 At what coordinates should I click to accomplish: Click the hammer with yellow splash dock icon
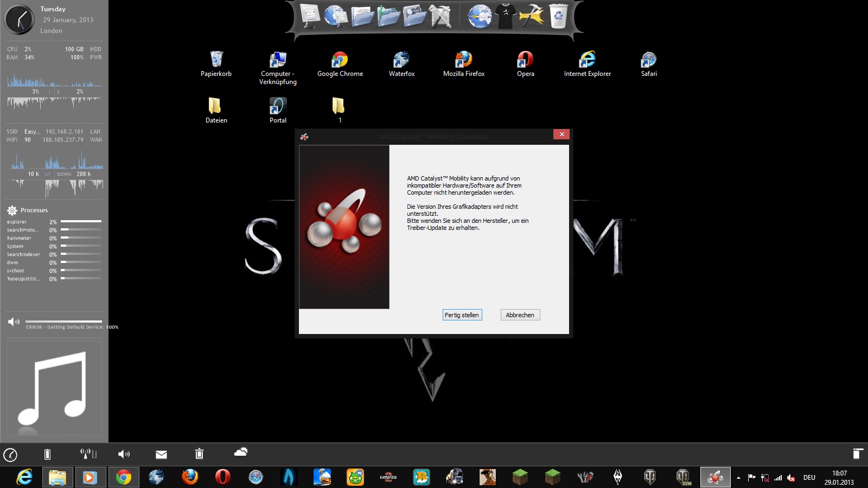pyautogui.click(x=531, y=16)
